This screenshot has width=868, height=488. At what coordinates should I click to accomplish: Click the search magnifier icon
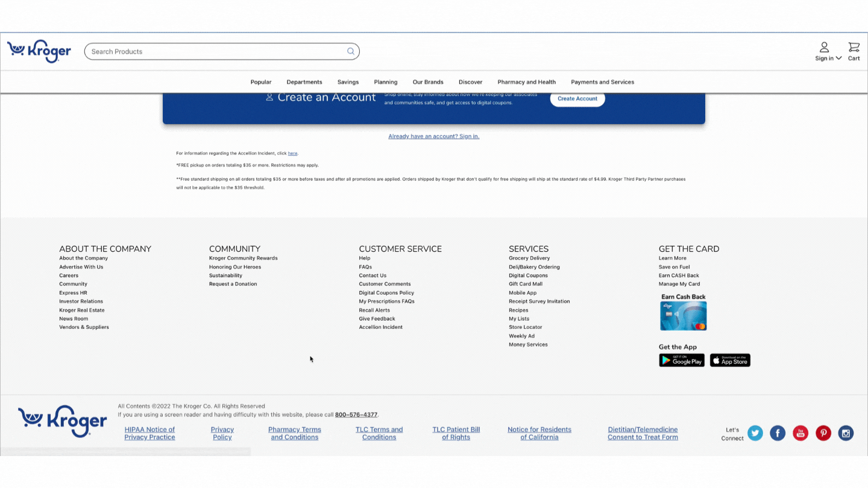[x=351, y=51]
